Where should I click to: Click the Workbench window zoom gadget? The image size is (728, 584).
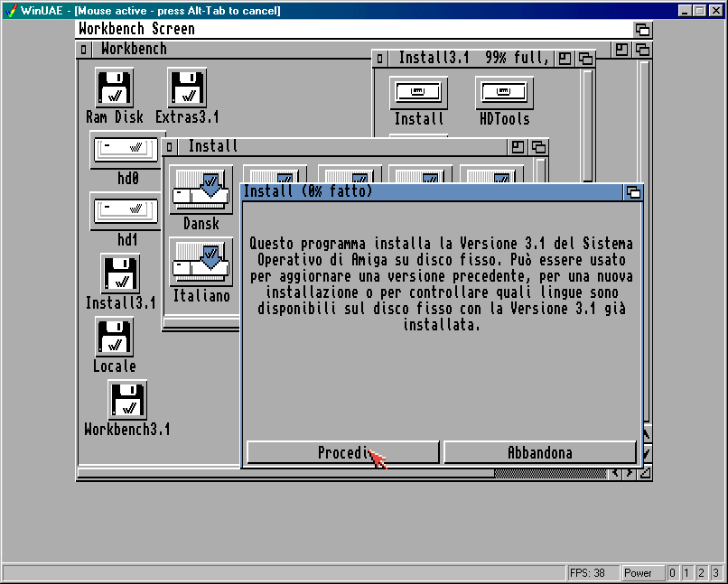tap(621, 49)
